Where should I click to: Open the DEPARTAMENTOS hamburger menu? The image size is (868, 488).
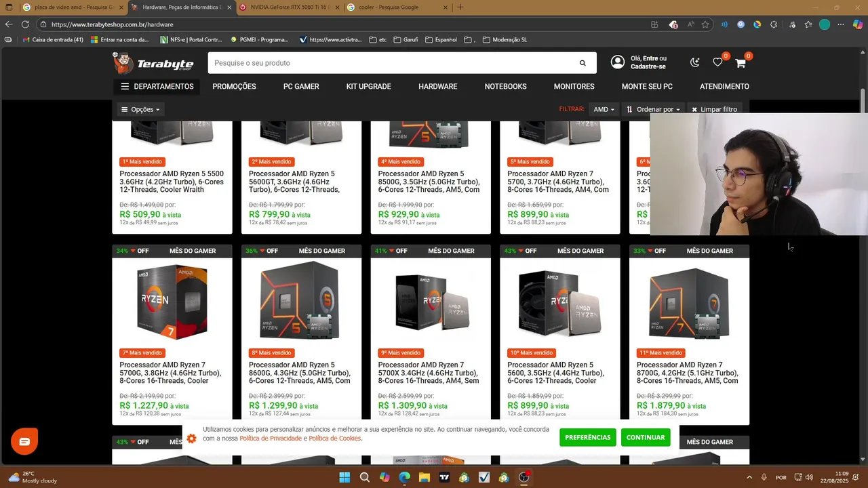pos(157,87)
